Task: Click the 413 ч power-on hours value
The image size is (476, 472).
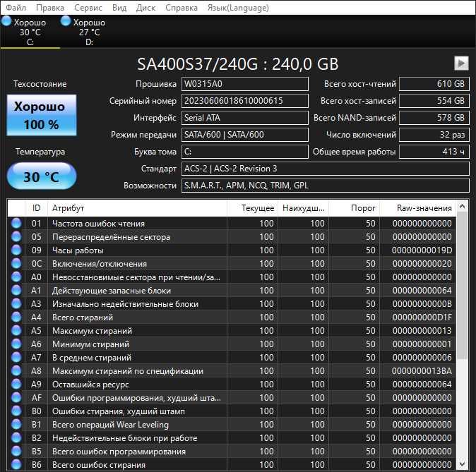Action: click(434, 152)
